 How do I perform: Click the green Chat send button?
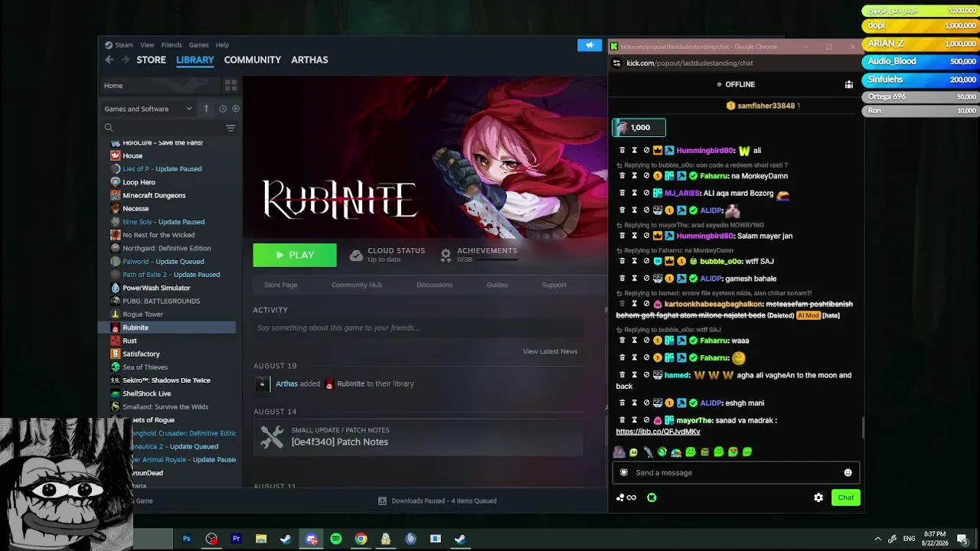845,497
